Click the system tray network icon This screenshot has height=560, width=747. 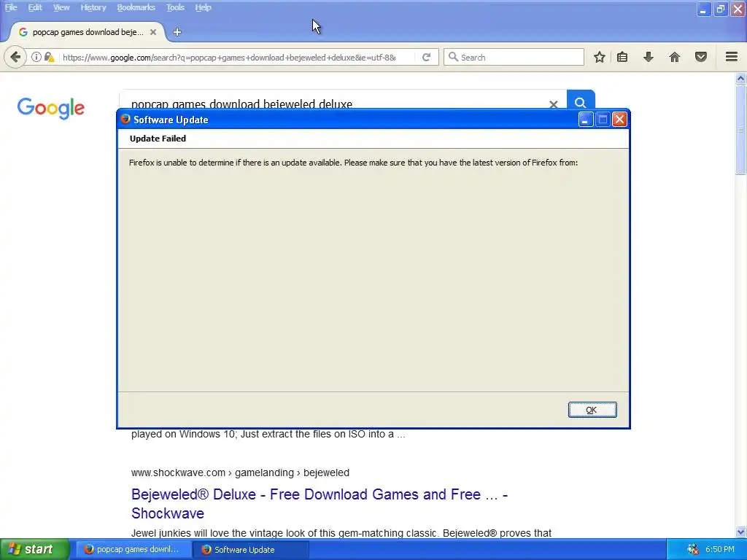(x=693, y=550)
